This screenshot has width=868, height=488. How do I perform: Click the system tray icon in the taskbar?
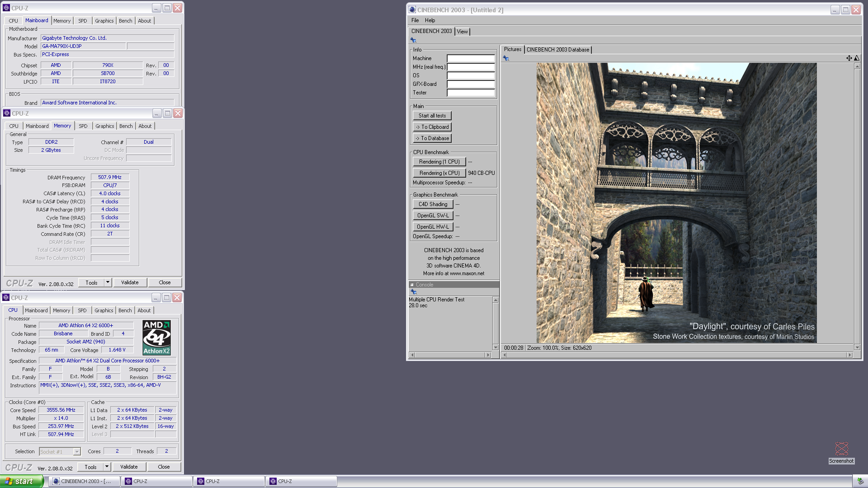pos(860,481)
